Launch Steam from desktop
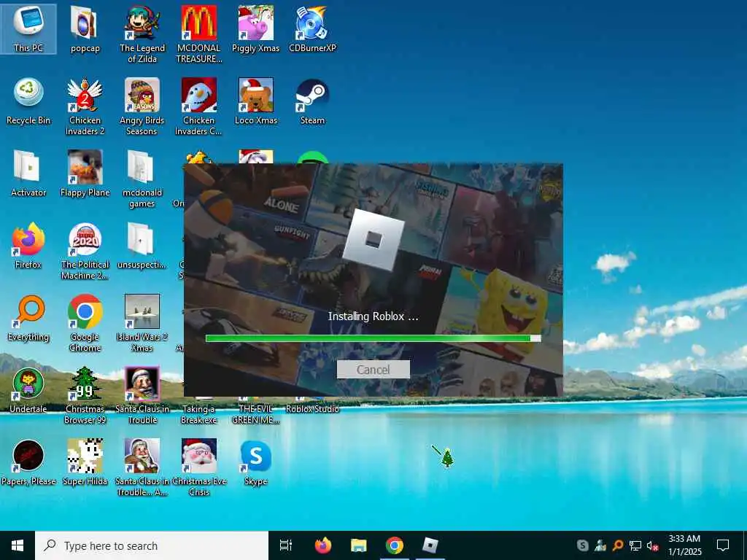The image size is (747, 560). [312, 101]
